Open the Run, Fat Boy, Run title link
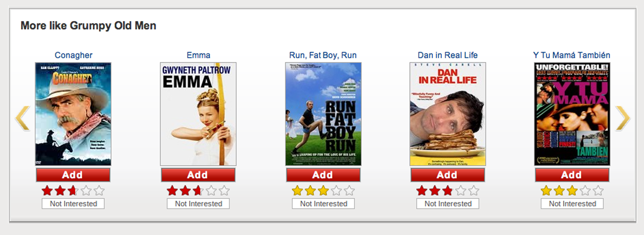This screenshot has width=644, height=235. click(323, 55)
